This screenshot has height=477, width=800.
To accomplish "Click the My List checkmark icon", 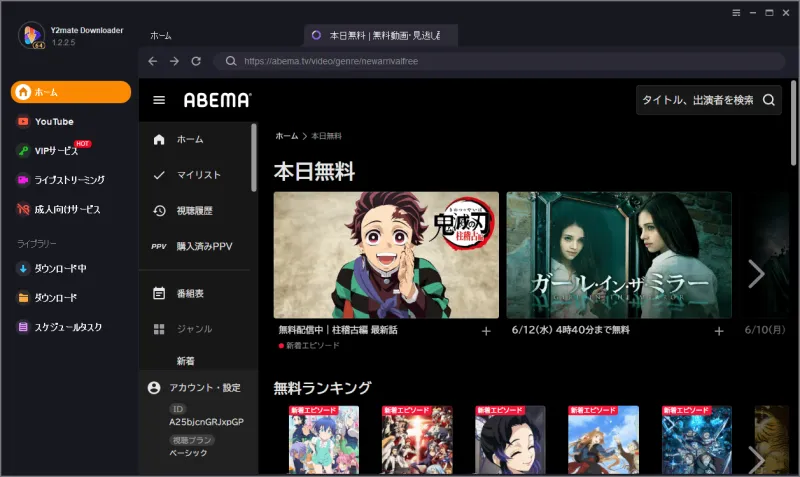I will 159,175.
